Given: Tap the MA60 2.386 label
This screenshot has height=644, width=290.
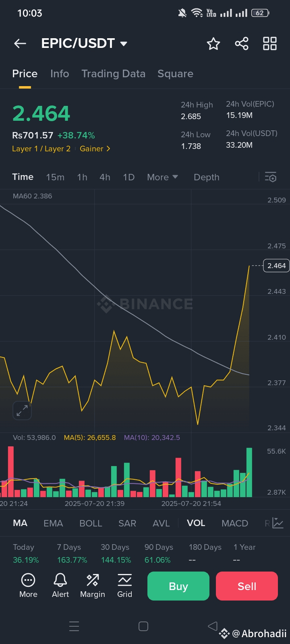Looking at the screenshot, I should (x=32, y=196).
